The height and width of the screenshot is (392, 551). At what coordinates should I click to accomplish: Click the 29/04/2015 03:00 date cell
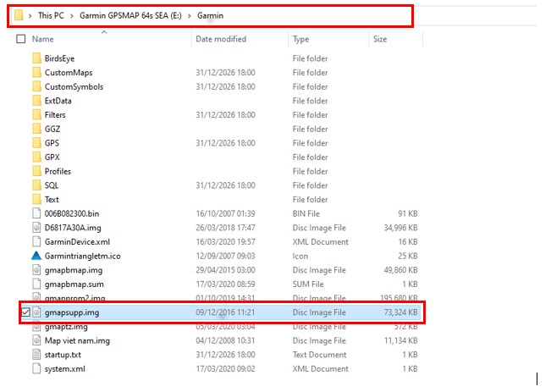coord(225,270)
